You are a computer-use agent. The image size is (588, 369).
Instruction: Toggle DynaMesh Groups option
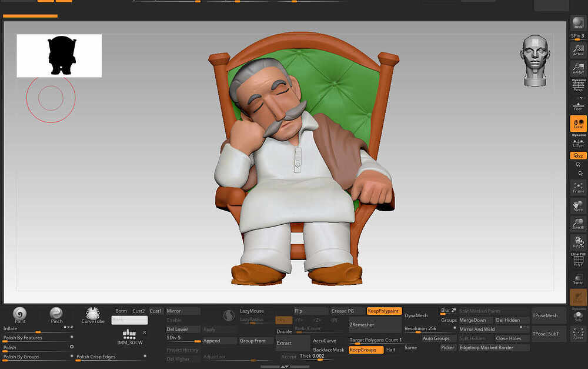449,320
